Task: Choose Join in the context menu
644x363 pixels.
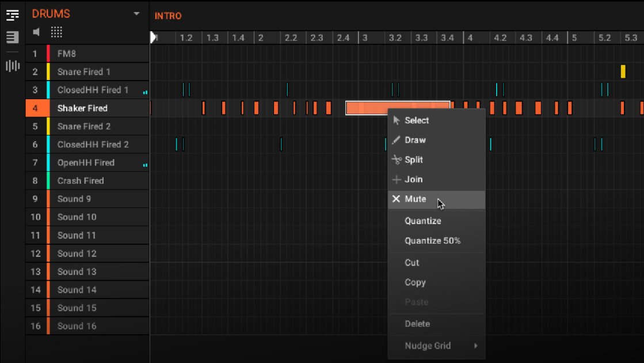Action: pos(437,179)
